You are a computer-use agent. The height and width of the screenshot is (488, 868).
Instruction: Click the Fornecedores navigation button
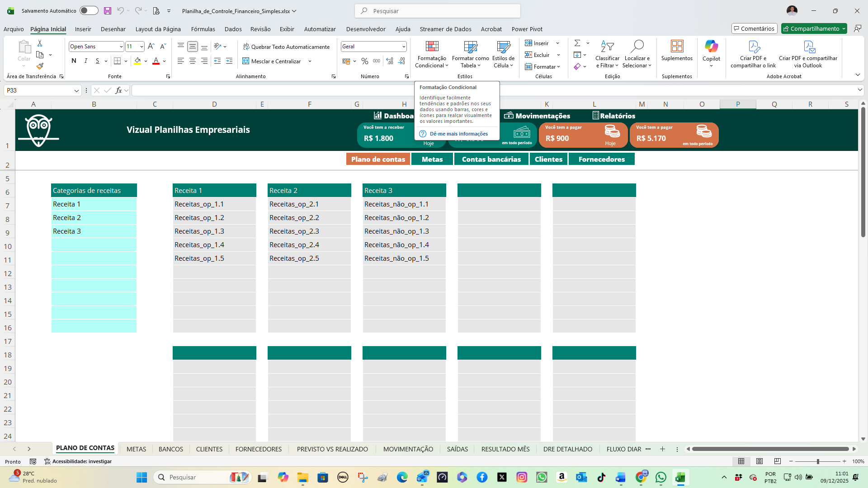click(602, 159)
